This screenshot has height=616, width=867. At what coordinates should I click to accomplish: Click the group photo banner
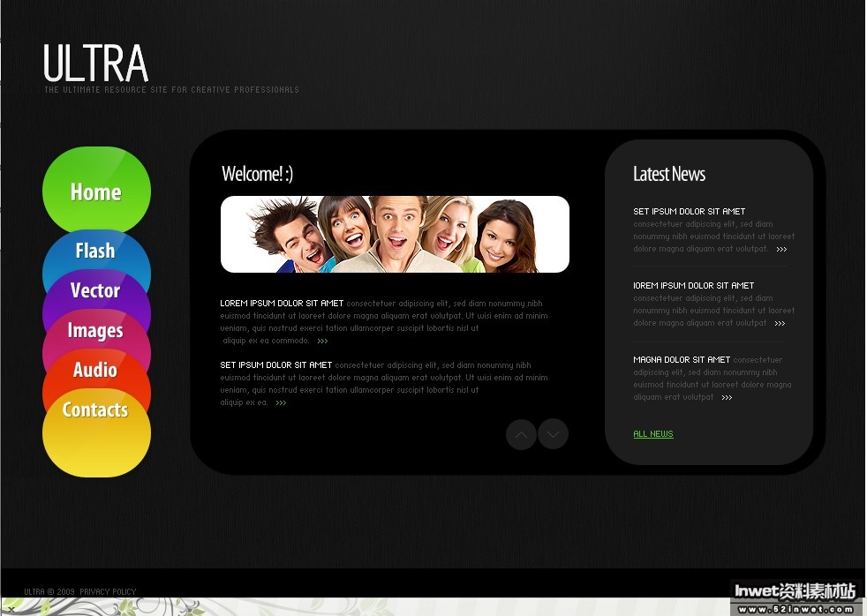[x=395, y=234]
